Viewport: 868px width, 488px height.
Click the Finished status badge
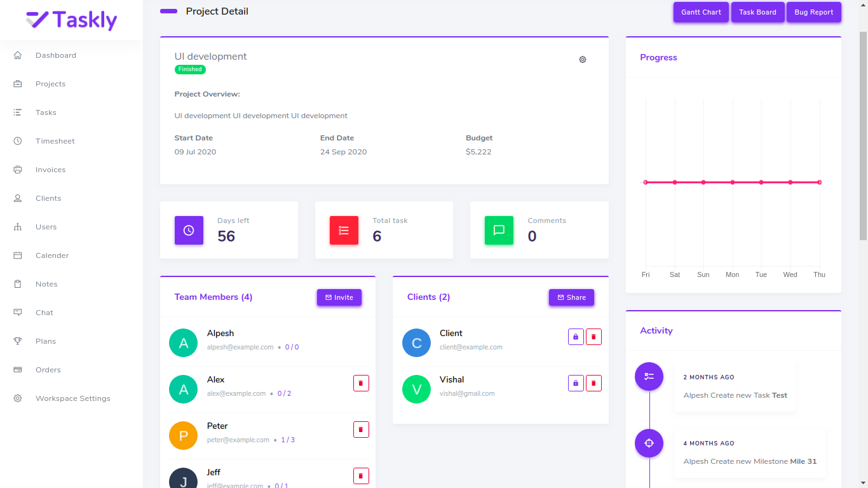pos(189,69)
